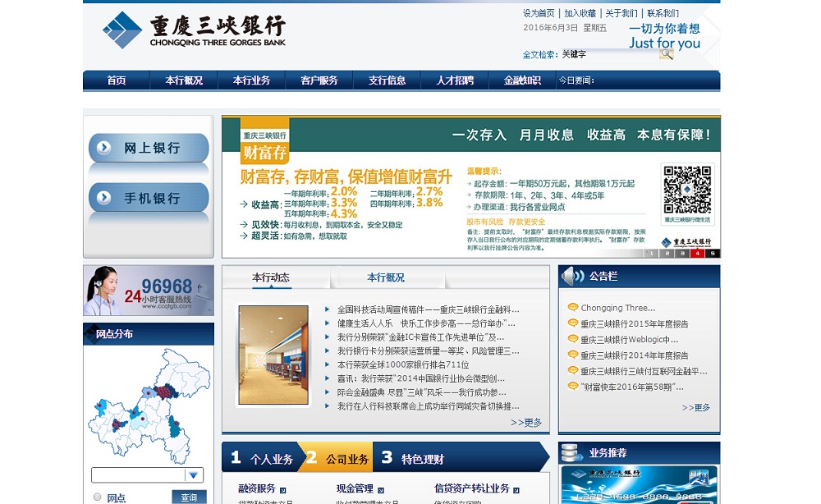
Task: Click the 关键字 search input field
Action: (610, 54)
